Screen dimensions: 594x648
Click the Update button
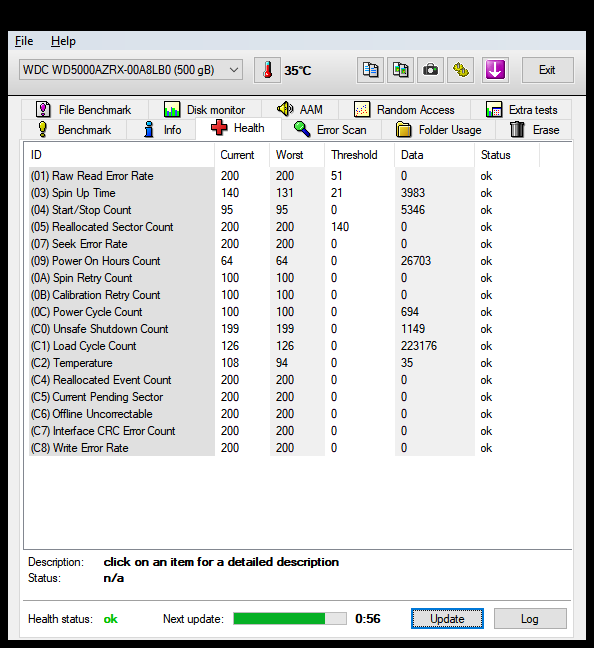click(447, 619)
